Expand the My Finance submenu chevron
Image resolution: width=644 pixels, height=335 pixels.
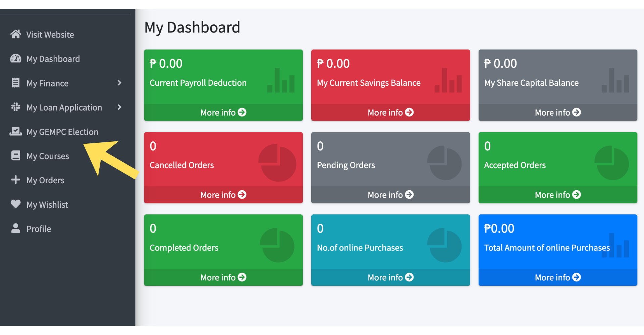pyautogui.click(x=119, y=83)
